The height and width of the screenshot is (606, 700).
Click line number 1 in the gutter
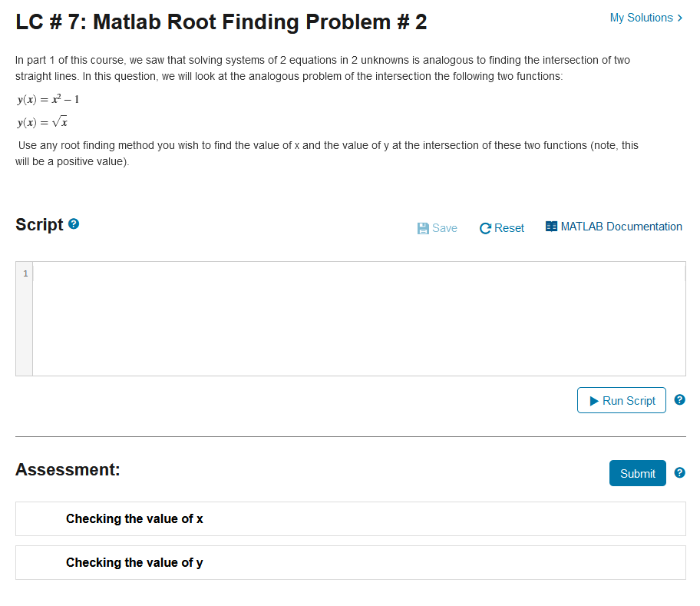25,273
